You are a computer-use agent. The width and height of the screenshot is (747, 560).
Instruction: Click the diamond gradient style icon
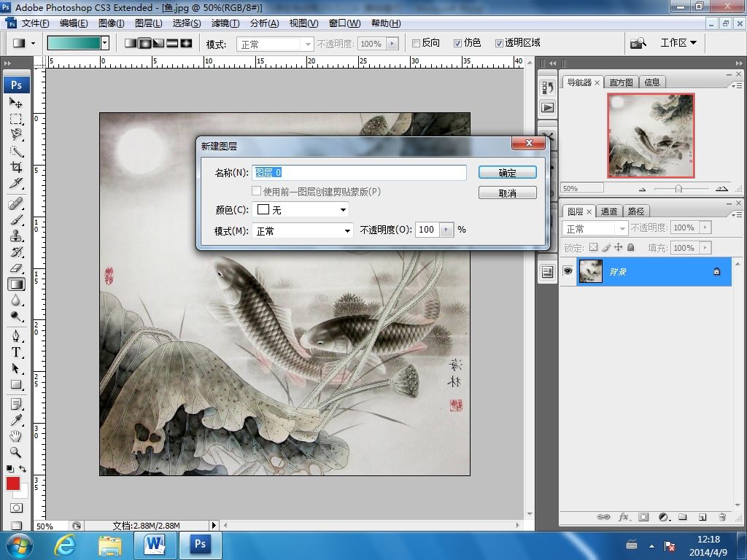click(x=186, y=43)
